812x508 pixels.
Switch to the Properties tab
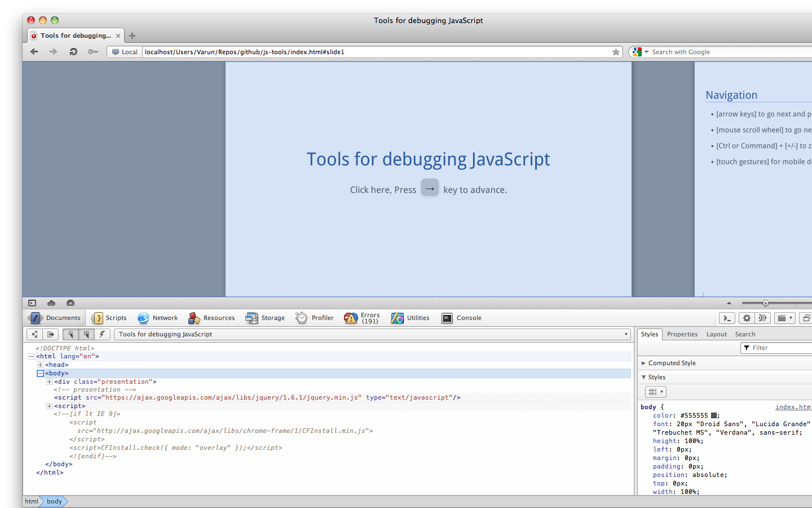click(682, 334)
